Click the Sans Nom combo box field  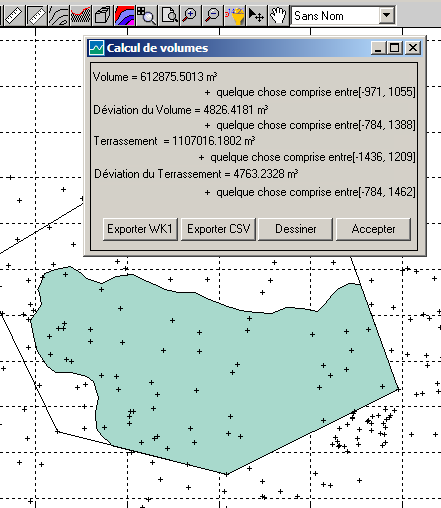[343, 15]
